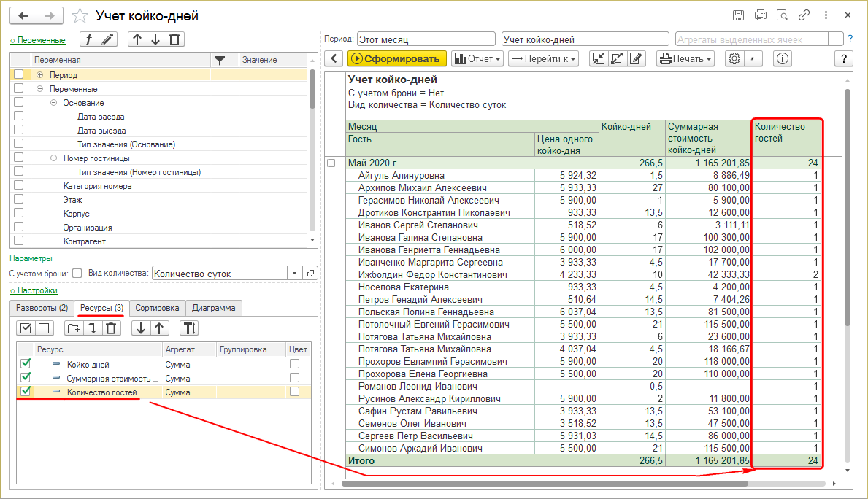Open the 'Печать' dropdown menu
Viewport: 868px width, 499px height.
click(685, 59)
